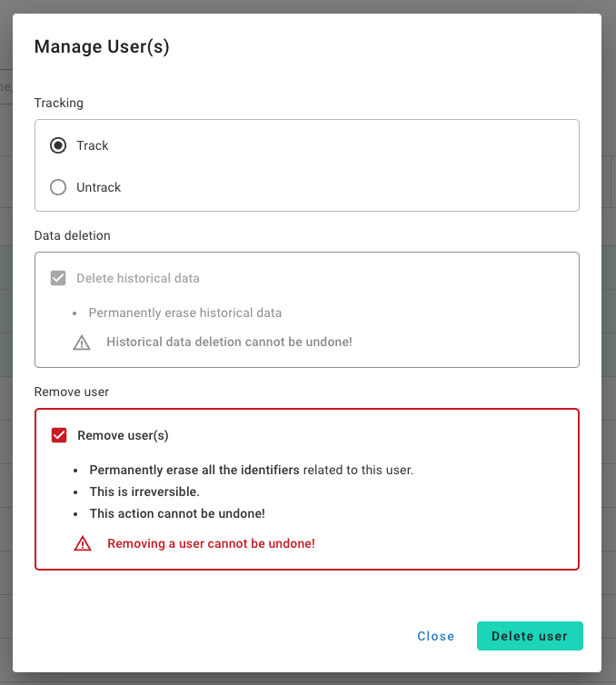Click the 'Remove user(s)' checkbox label
Viewport: 616px width, 685px height.
click(x=123, y=435)
